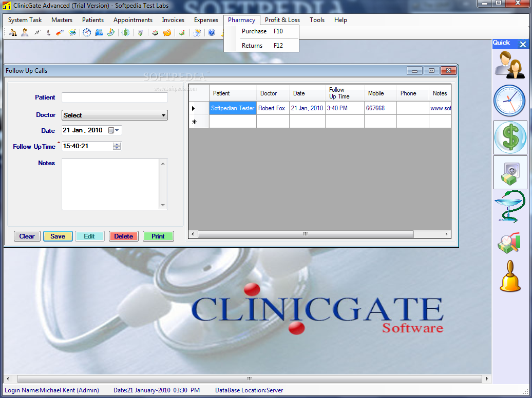Open the System Task menu

pos(25,20)
